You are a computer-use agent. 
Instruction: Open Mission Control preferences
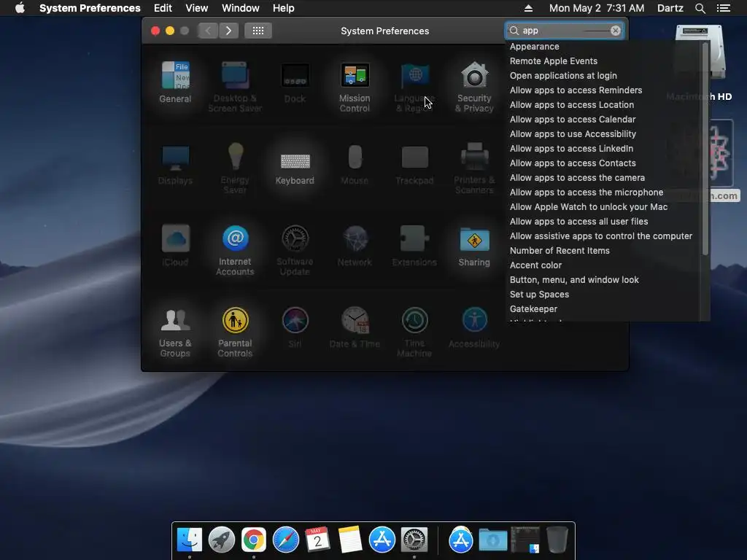coord(355,87)
